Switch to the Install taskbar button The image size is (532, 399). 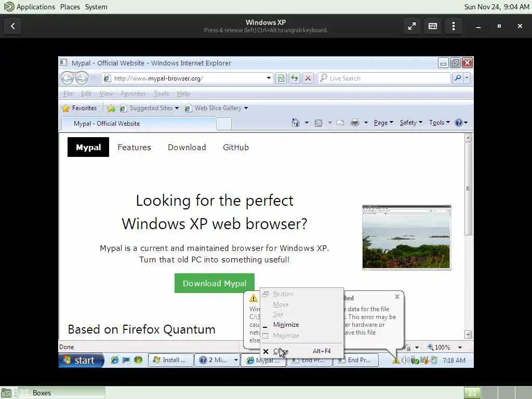coord(170,361)
